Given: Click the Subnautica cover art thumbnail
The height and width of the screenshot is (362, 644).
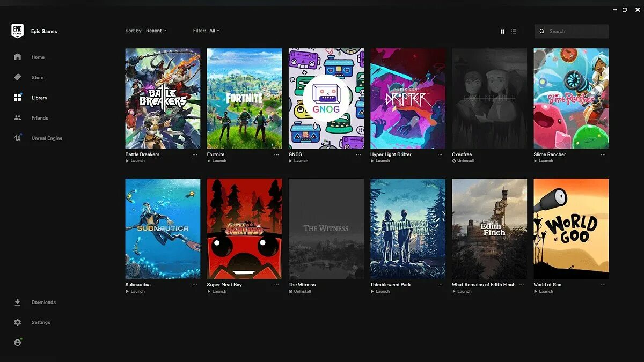Looking at the screenshot, I should click(163, 229).
